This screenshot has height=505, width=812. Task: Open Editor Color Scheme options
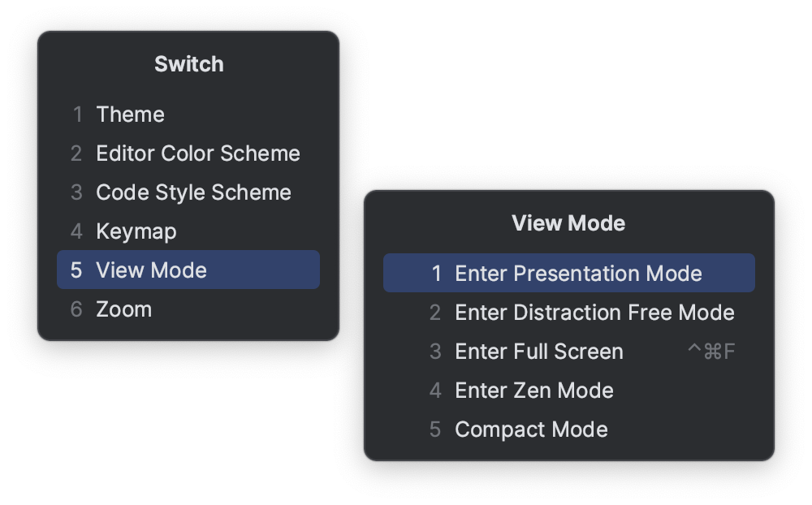[198, 153]
